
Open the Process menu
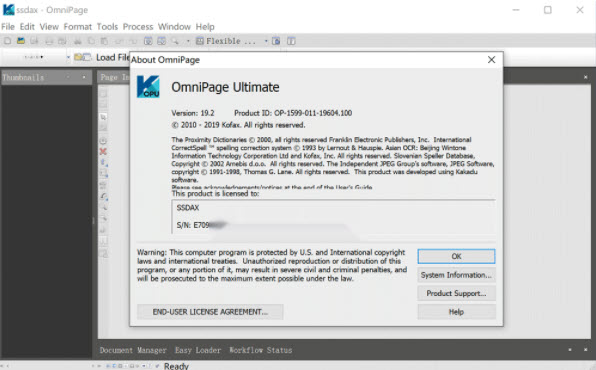138,27
